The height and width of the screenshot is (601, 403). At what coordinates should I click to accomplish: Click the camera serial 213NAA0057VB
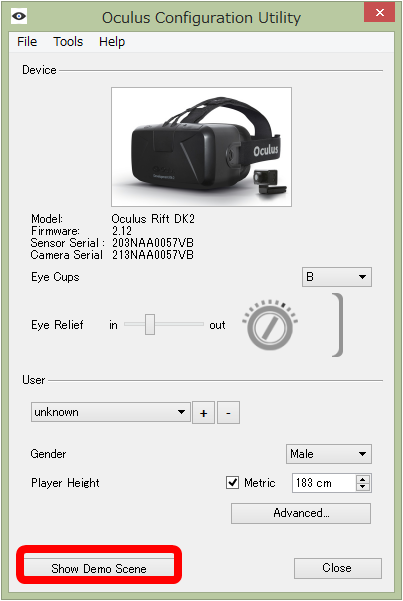153,255
